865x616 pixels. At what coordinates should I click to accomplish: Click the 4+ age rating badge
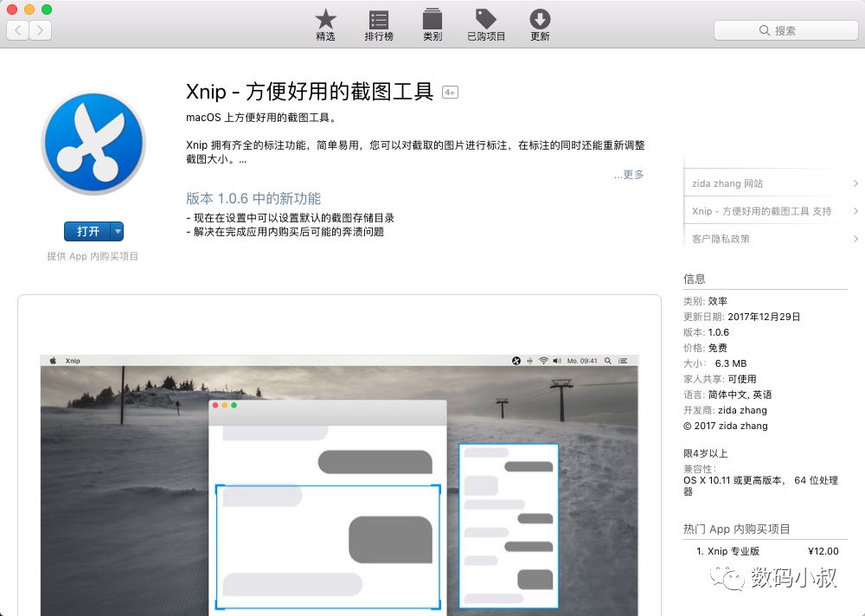click(x=450, y=93)
